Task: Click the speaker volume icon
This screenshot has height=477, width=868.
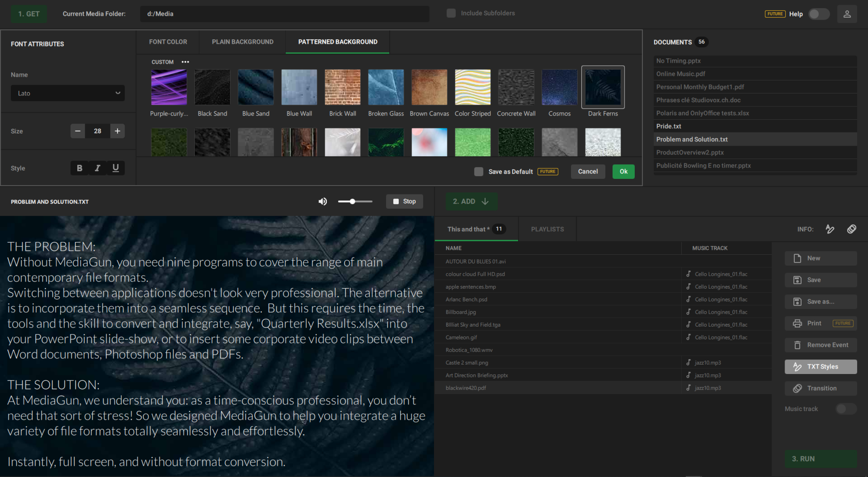Action: (322, 202)
